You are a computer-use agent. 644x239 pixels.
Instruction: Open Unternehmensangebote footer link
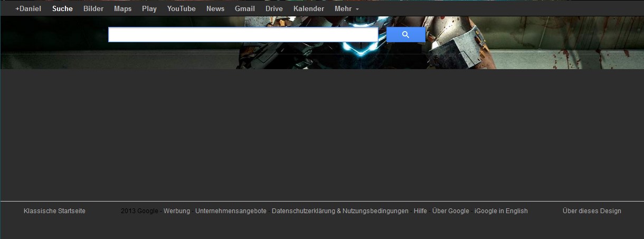tap(231, 211)
